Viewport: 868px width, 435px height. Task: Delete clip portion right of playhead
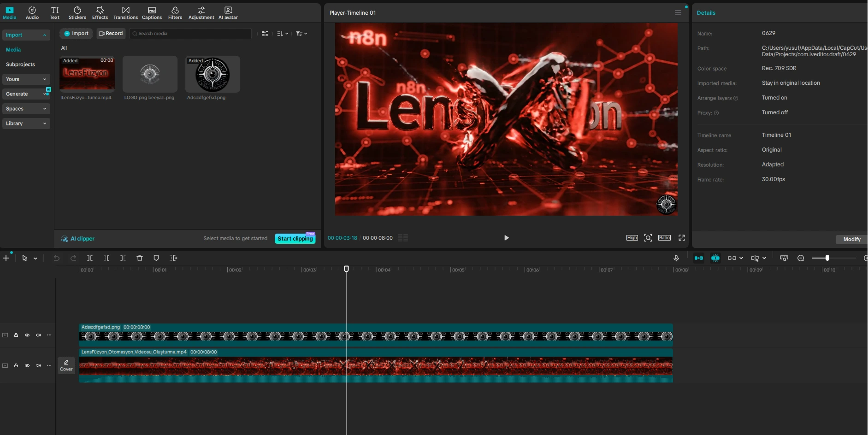click(x=123, y=258)
